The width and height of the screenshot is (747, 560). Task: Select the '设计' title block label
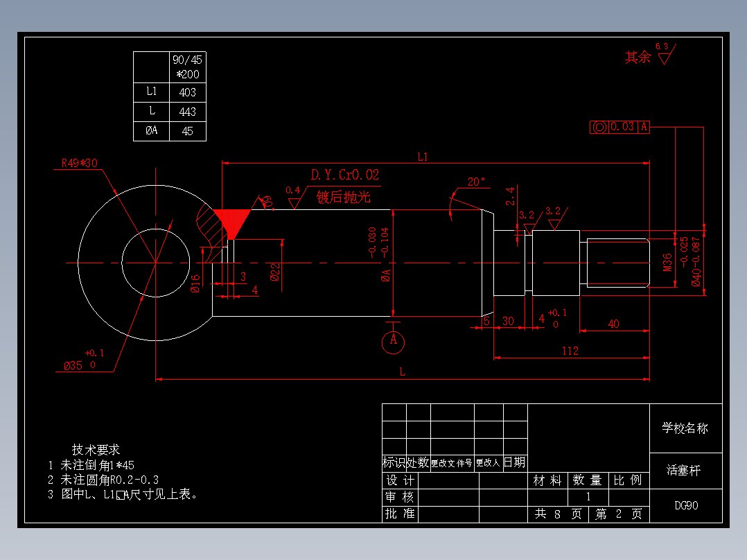[401, 480]
